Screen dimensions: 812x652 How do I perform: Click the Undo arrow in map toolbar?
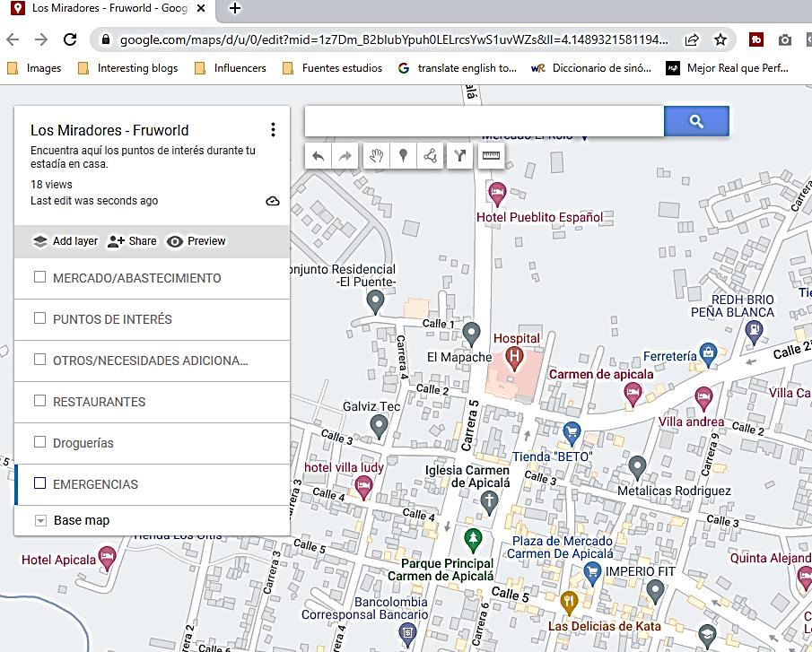[318, 156]
